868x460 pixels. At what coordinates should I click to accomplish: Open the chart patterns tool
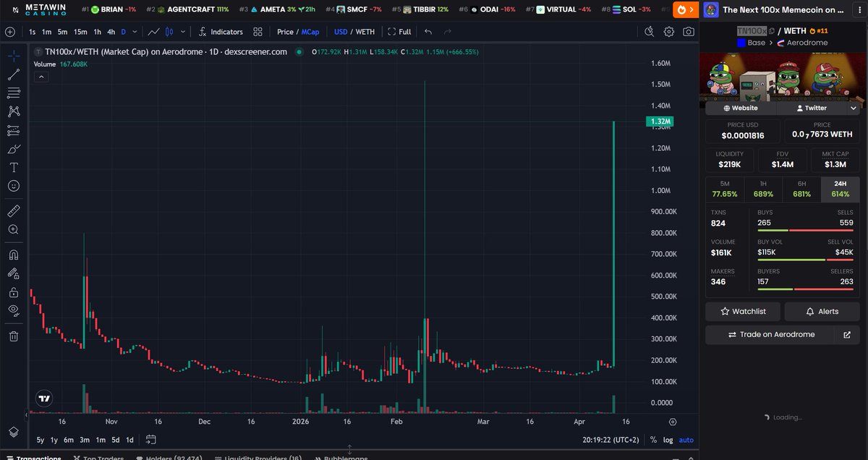click(x=14, y=111)
